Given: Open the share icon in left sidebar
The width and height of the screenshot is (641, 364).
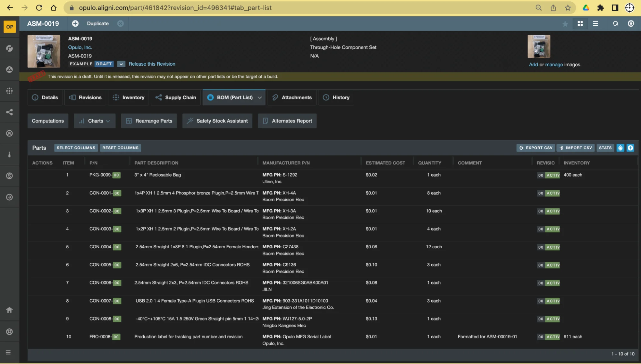Looking at the screenshot, I should click(9, 112).
